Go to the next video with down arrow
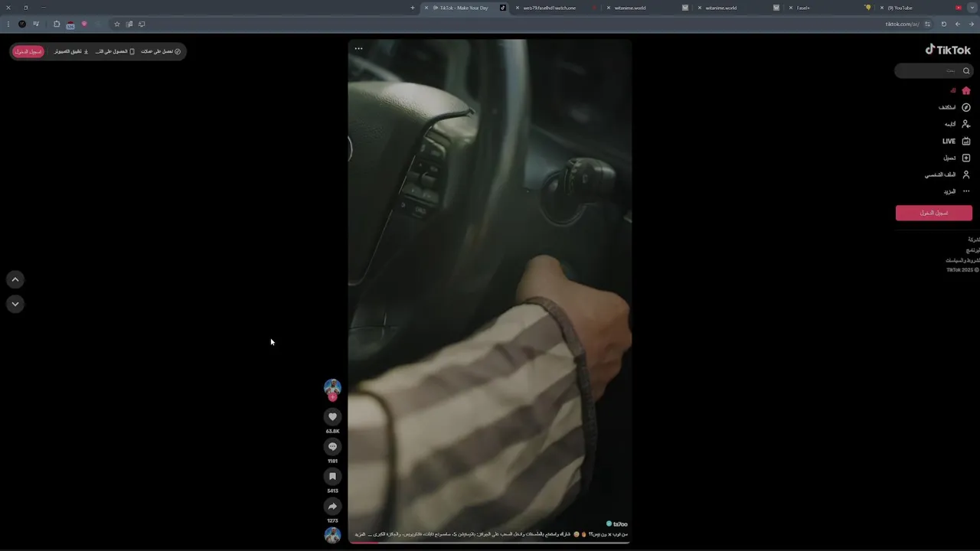The image size is (980, 551). tap(15, 304)
